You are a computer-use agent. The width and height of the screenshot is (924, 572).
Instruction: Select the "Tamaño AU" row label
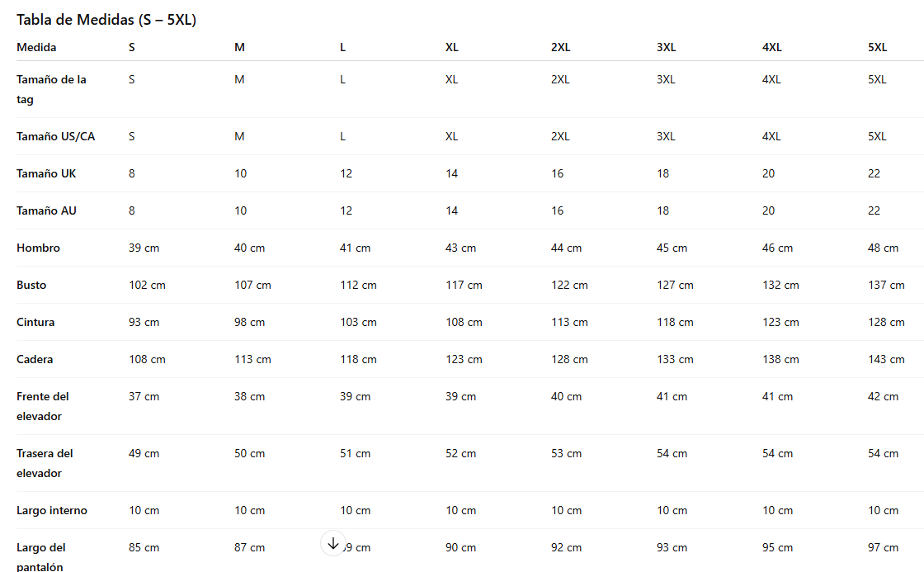46,210
